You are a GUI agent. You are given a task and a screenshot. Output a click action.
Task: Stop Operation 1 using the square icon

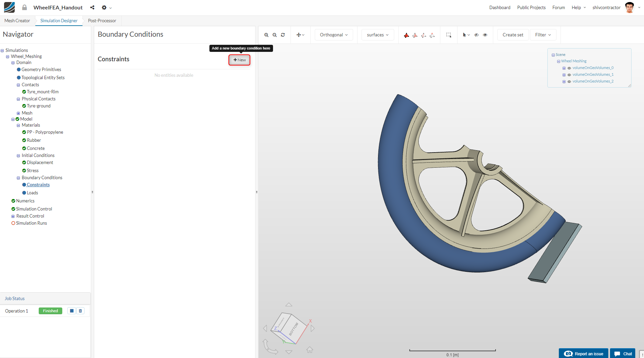[72, 311]
